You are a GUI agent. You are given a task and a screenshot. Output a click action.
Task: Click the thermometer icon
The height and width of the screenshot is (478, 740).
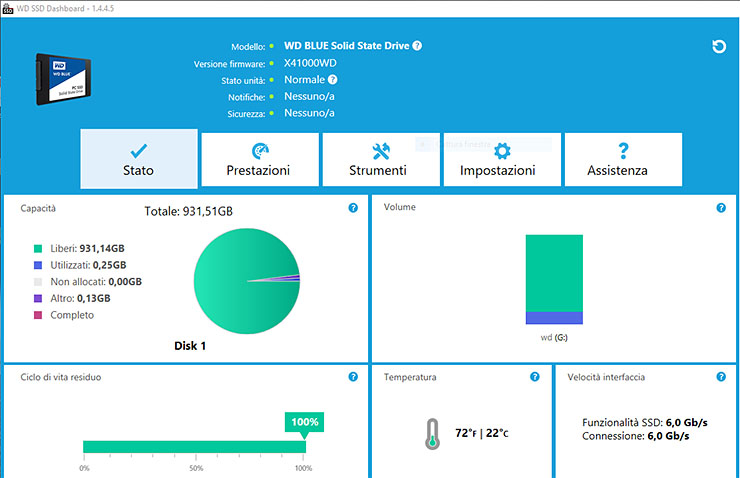coord(431,433)
